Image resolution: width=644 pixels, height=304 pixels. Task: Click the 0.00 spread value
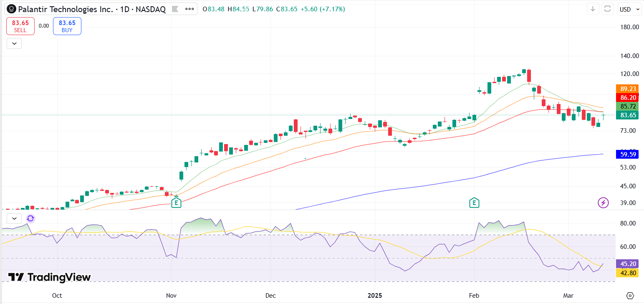44,26
